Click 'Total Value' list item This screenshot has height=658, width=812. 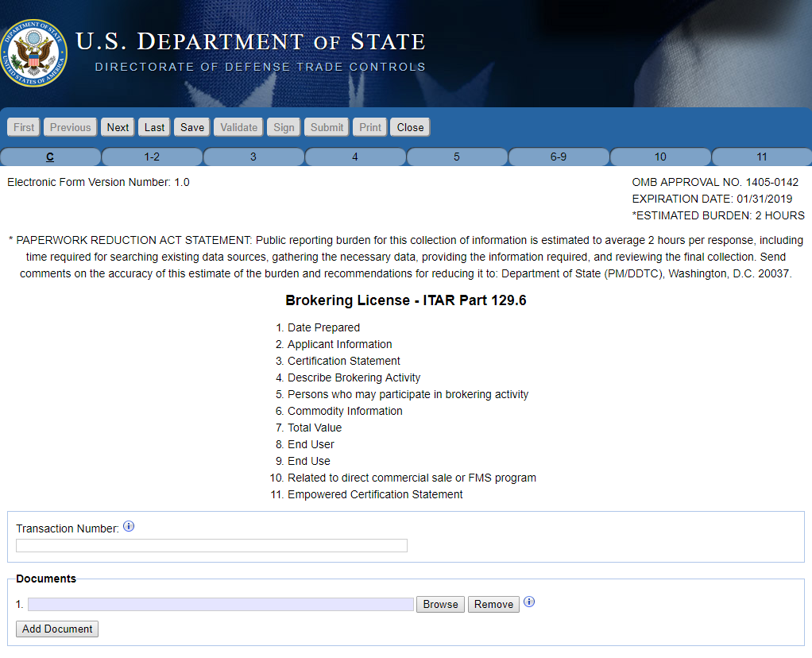[x=315, y=428]
